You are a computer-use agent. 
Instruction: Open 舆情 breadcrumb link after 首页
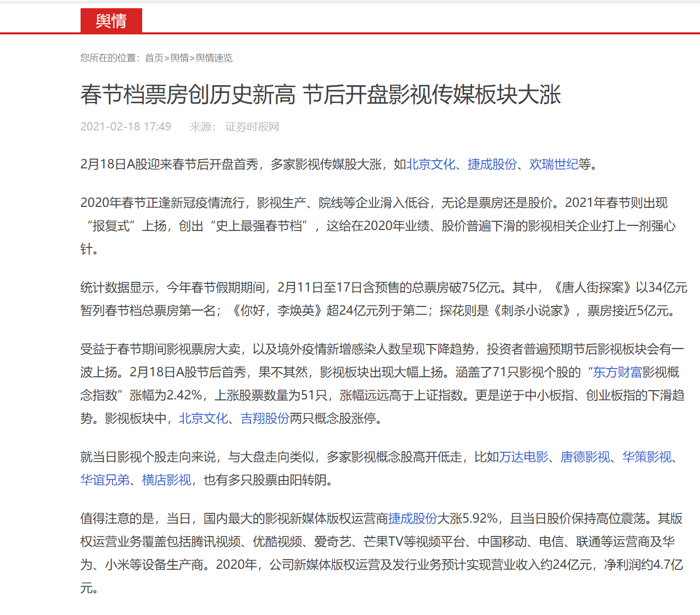(180, 58)
